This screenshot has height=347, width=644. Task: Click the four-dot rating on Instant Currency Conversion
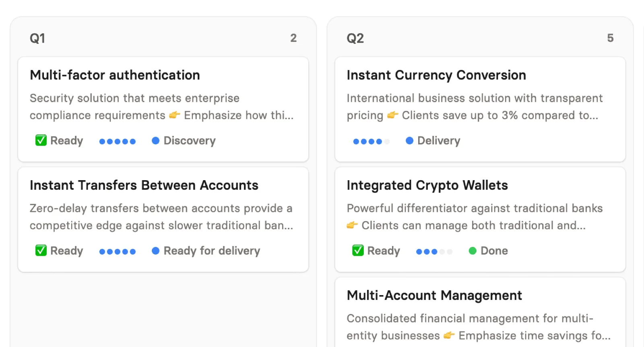click(x=371, y=141)
